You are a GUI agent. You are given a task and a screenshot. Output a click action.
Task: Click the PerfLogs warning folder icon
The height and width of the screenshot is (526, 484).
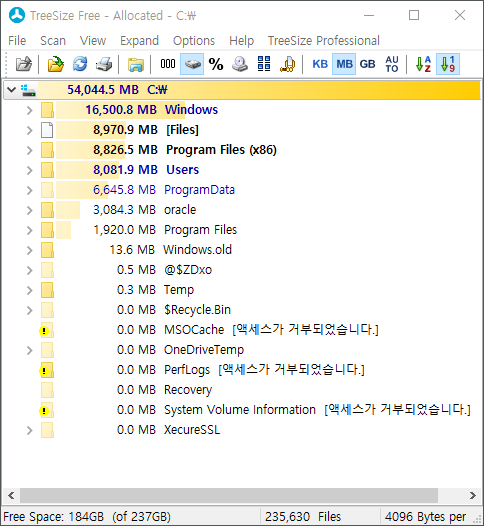(x=47, y=370)
